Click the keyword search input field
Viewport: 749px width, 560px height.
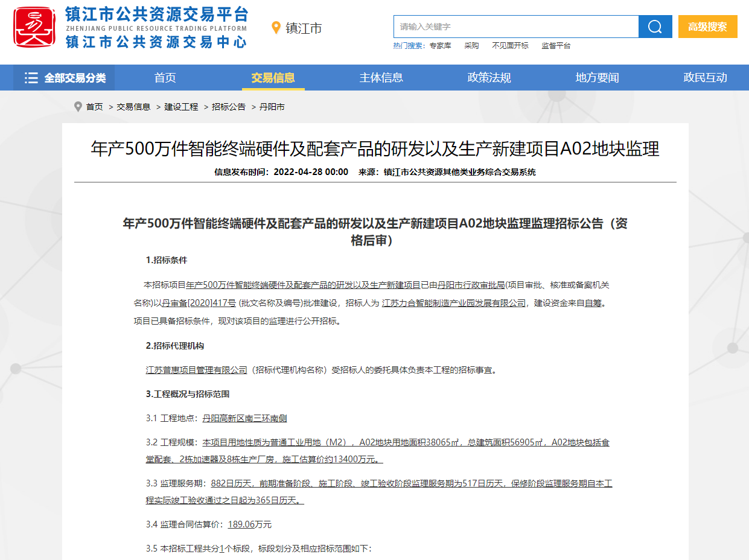coord(516,27)
